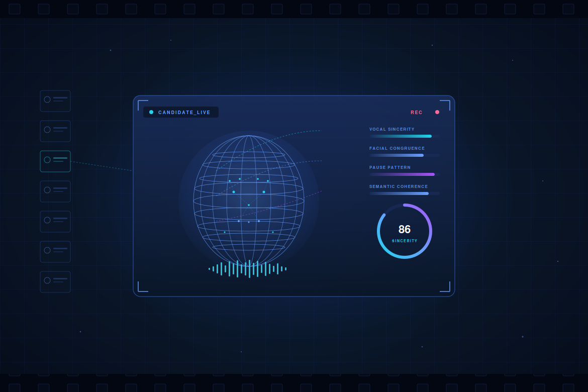This screenshot has width=588, height=392.
Task: Click the cyan dot in the CANDIDATE_LIVE badge
Action: click(x=151, y=112)
